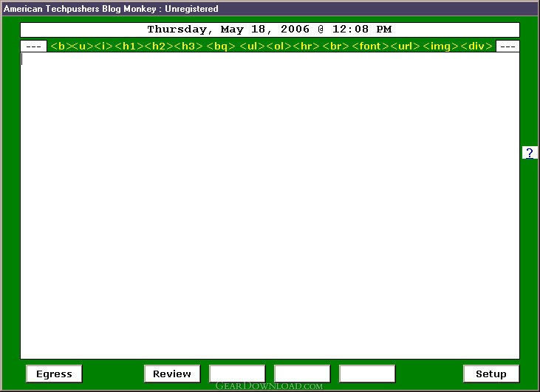The width and height of the screenshot is (540, 392).
Task: Insert the unordered list <ul> tag
Action: pyautogui.click(x=252, y=46)
